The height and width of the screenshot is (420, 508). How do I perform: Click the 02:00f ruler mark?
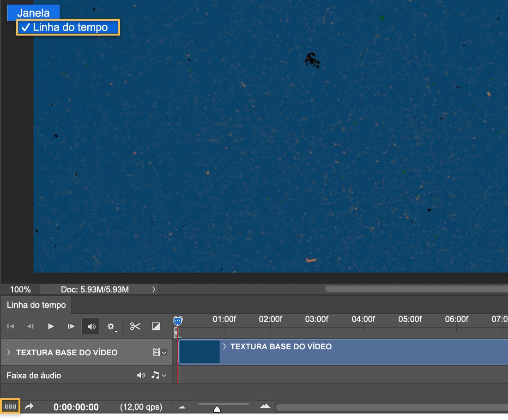tap(271, 319)
